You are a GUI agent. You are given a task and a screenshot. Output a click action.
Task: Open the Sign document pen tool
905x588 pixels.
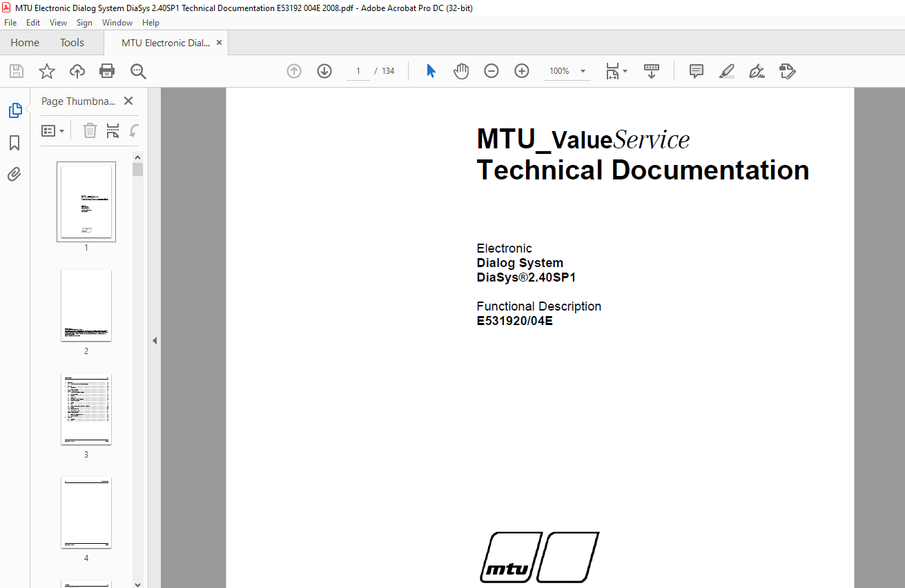coord(757,71)
